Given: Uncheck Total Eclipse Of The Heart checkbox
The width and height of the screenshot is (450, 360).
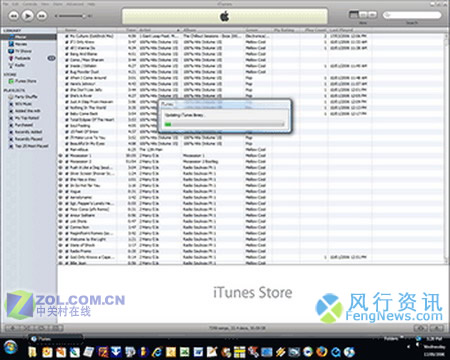Looking at the screenshot, I should [67, 120].
